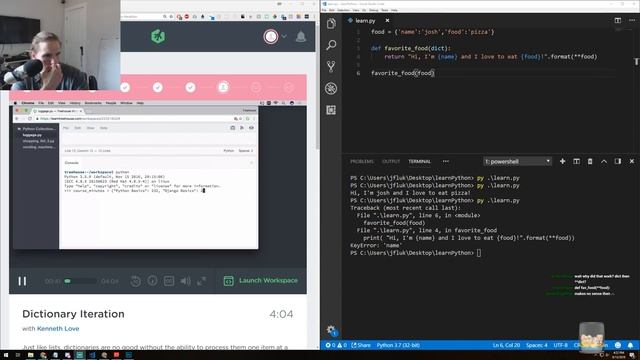Screen dimensions: 640x360
Task: Click line 6 code favorite_food(food)
Action: tap(402, 73)
